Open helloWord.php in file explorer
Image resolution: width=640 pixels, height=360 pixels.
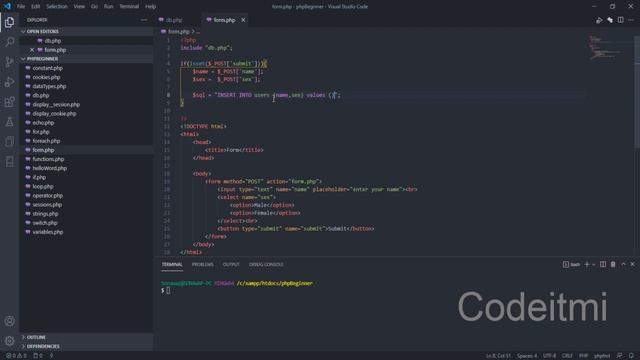point(49,168)
